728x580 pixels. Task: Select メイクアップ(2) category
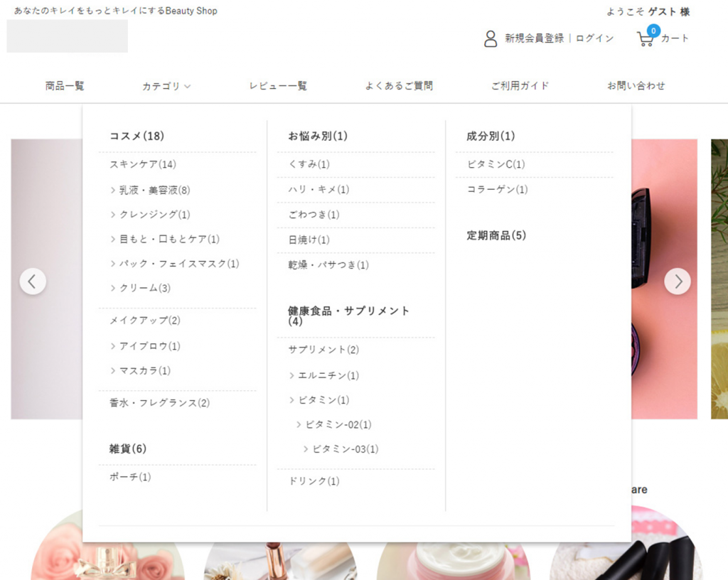click(x=145, y=321)
